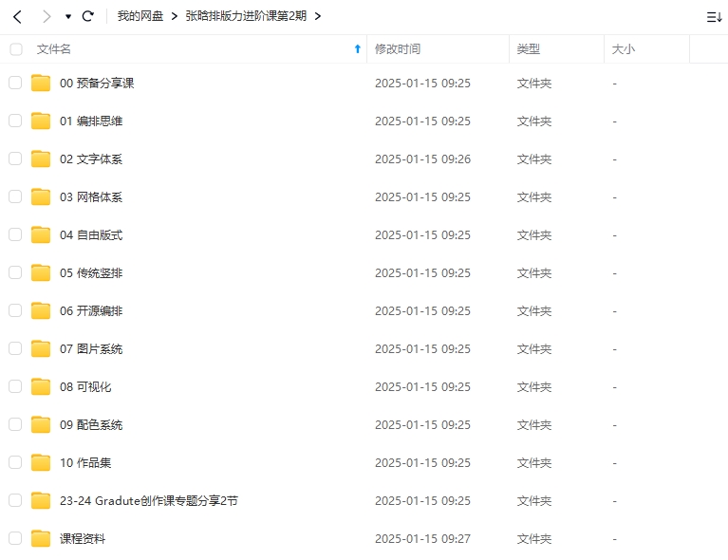Click the blue sort arrow in filename column
Screen dimensions: 728x560
pos(357,49)
